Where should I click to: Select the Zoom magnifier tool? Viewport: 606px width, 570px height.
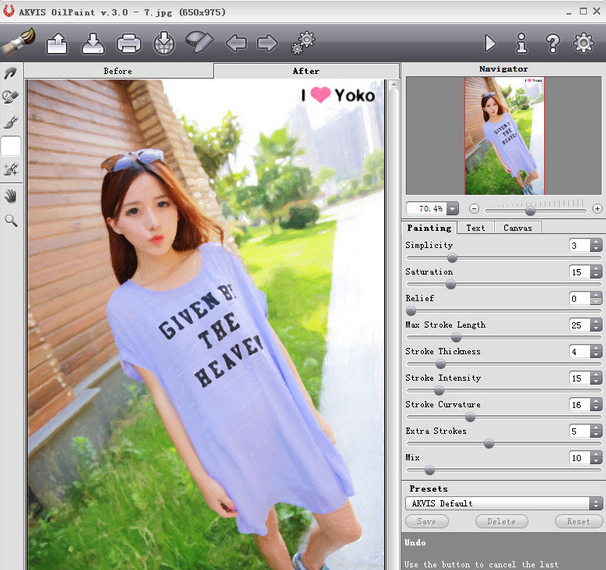(x=11, y=220)
